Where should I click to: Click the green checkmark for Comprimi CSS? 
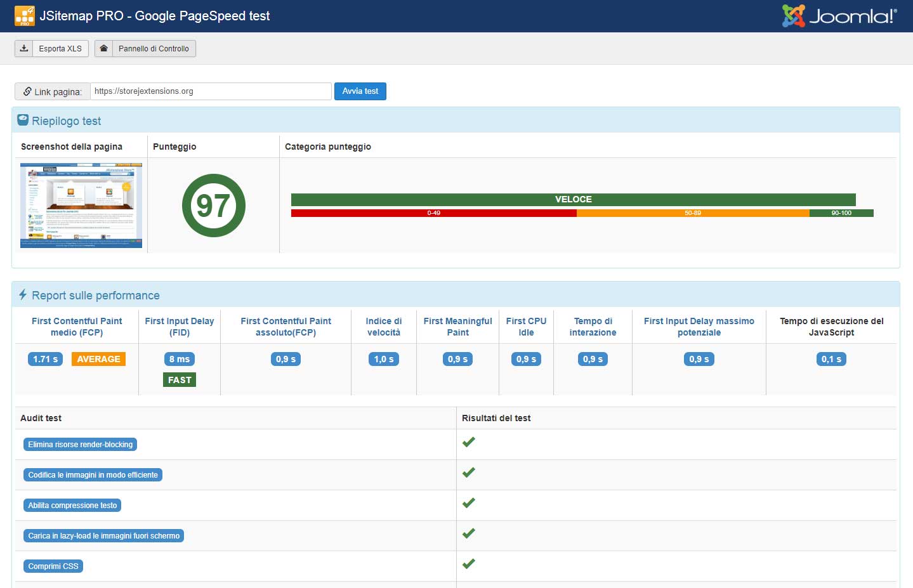pyautogui.click(x=469, y=564)
